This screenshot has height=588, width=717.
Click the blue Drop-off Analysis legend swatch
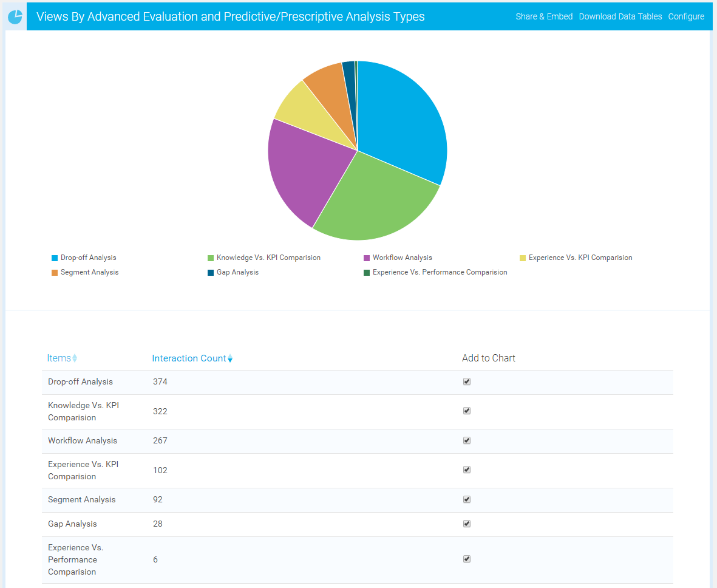point(54,258)
